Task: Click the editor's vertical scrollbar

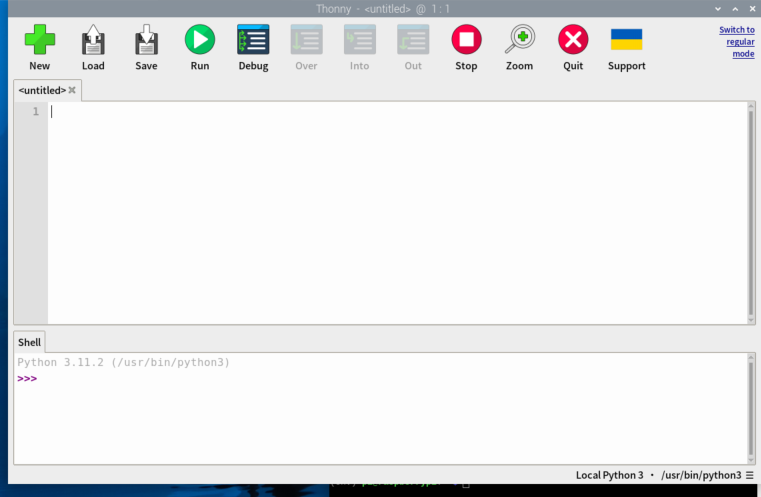Action: tap(751, 213)
